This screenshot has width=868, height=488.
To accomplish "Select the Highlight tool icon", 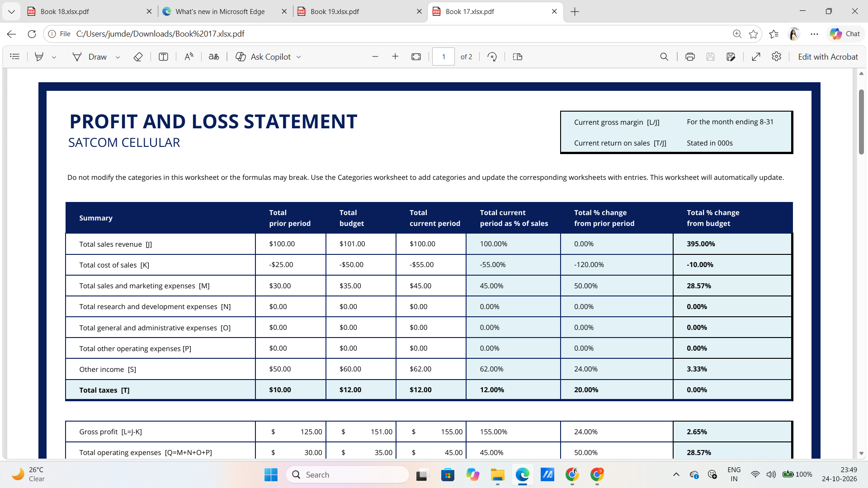I will click(39, 56).
